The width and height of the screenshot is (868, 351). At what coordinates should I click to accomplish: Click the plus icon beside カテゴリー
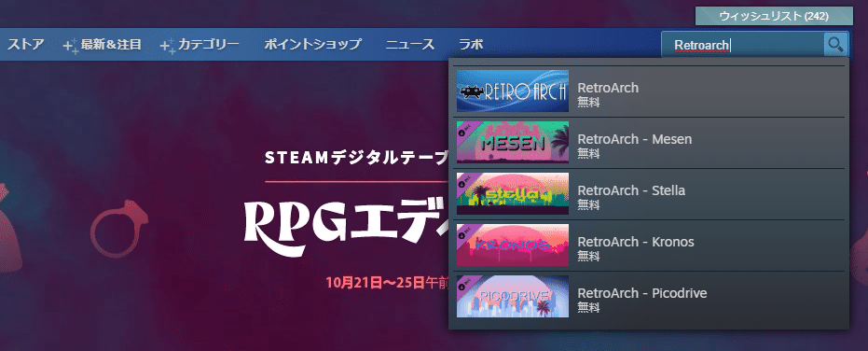pos(168,46)
